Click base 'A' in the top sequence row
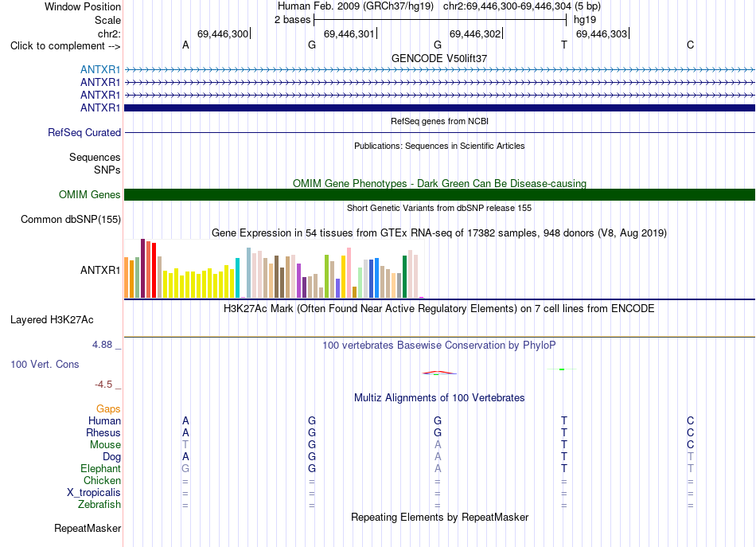This screenshot has width=756, height=547. (185, 45)
